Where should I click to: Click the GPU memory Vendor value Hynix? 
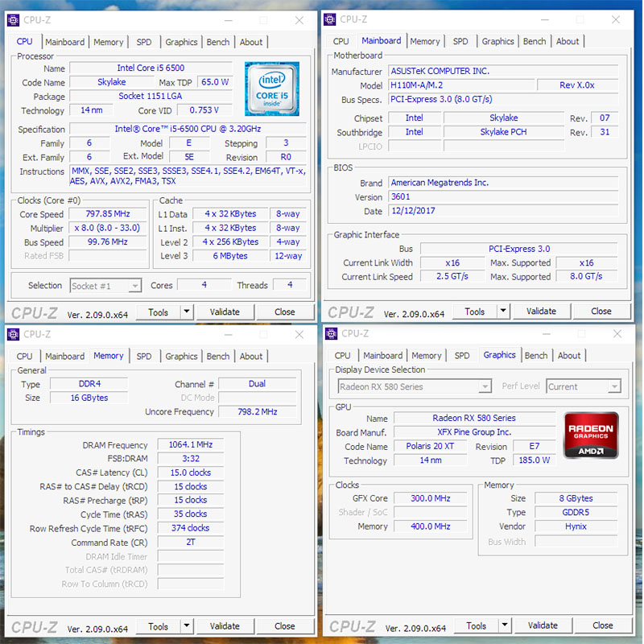click(x=576, y=526)
